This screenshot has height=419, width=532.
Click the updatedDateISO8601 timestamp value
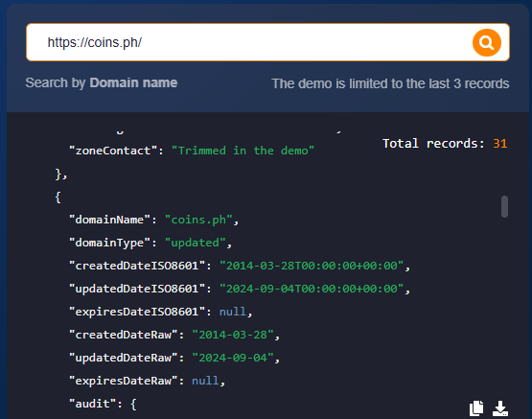tap(312, 289)
